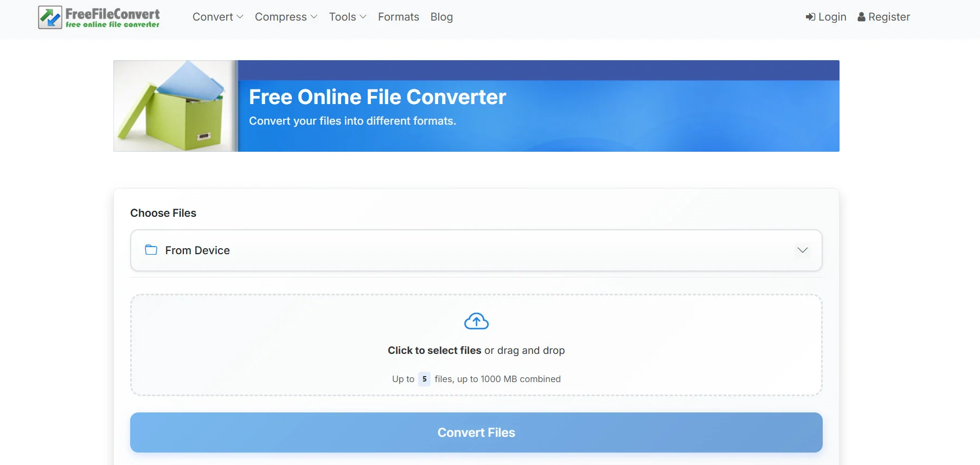Screen dimensions: 980x465
Task: Expand the From Device source dropdown
Action: pyautogui.click(x=476, y=250)
